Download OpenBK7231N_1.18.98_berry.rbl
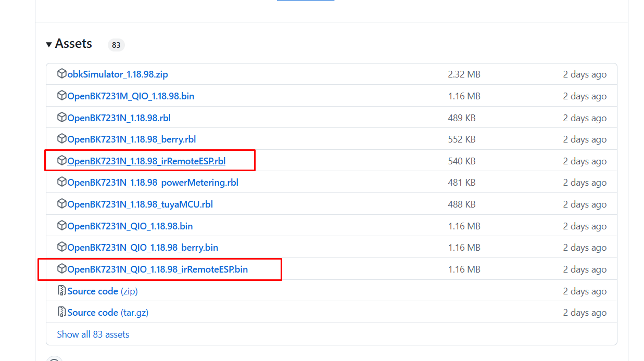This screenshot has height=361, width=644. click(x=132, y=139)
